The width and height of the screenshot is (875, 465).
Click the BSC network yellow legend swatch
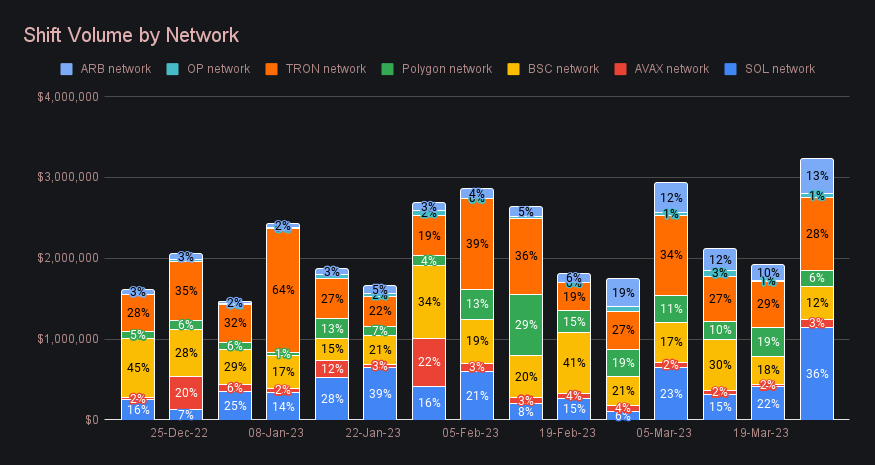coord(516,69)
